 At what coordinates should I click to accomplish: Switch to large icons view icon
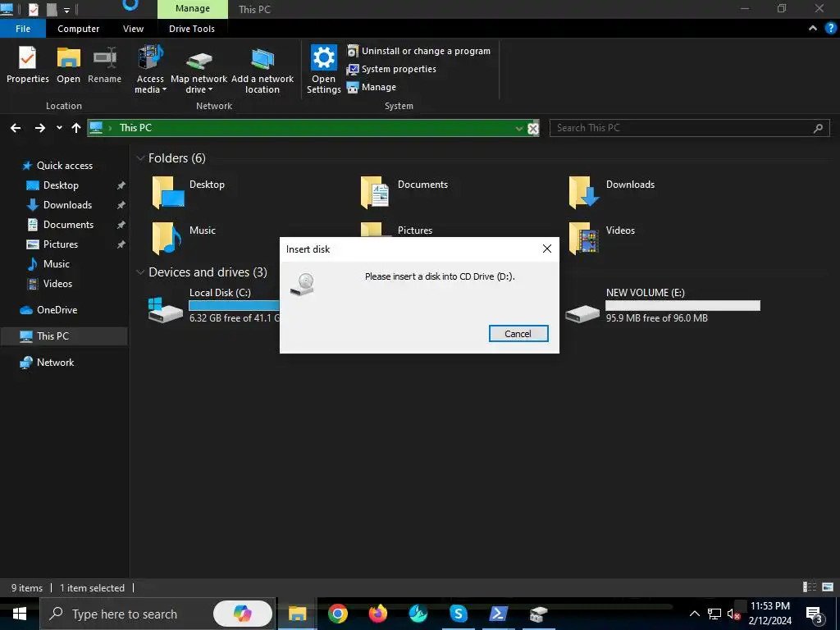pyautogui.click(x=828, y=587)
